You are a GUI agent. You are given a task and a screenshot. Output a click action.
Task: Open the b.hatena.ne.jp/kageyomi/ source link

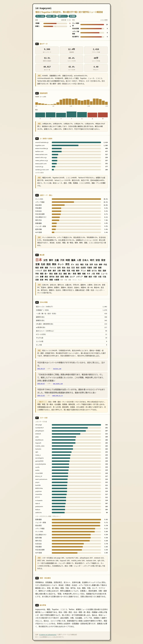[x=48, y=635]
